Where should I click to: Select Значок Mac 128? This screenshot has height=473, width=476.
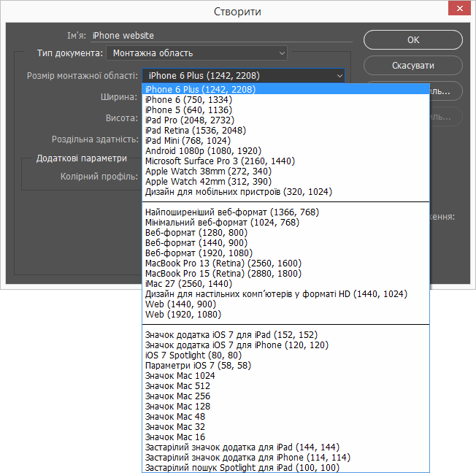(285, 407)
